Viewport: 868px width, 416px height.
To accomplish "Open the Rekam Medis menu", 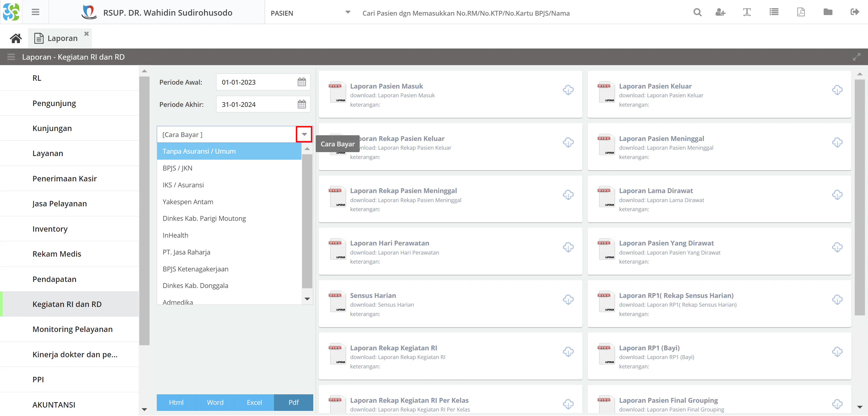I will pyautogui.click(x=69, y=254).
